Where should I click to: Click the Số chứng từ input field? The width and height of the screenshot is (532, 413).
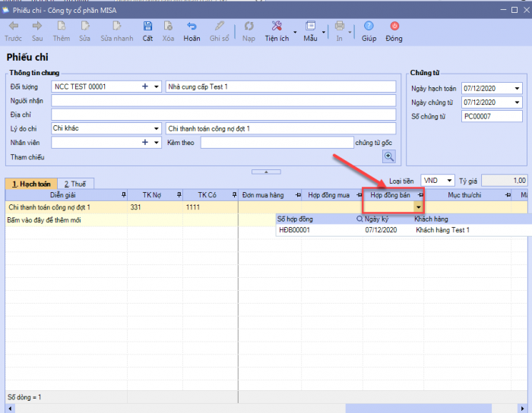pyautogui.click(x=491, y=116)
